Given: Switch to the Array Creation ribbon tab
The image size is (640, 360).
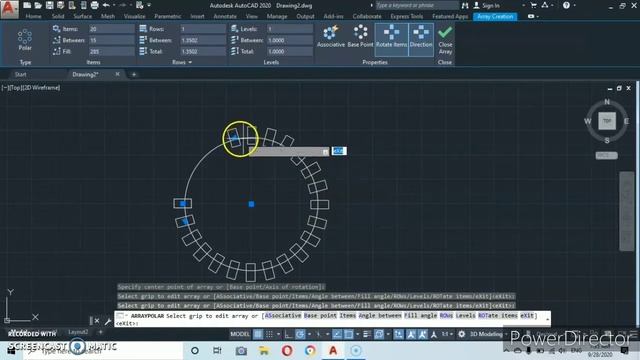Looking at the screenshot, I should [x=495, y=16].
